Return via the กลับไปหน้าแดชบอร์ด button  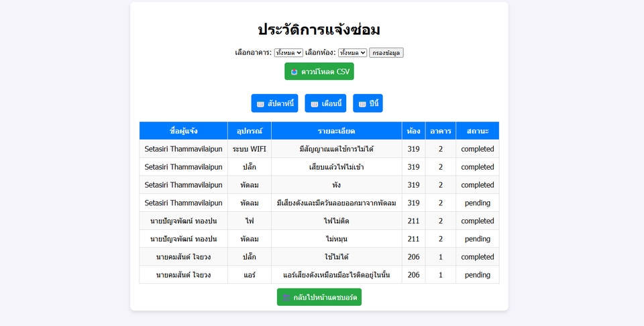[319, 297]
